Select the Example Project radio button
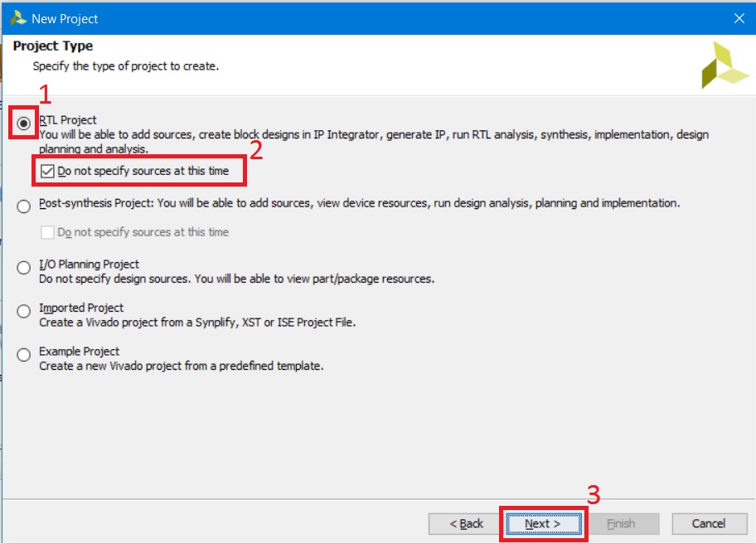Image resolution: width=756 pixels, height=544 pixels. pos(24,355)
